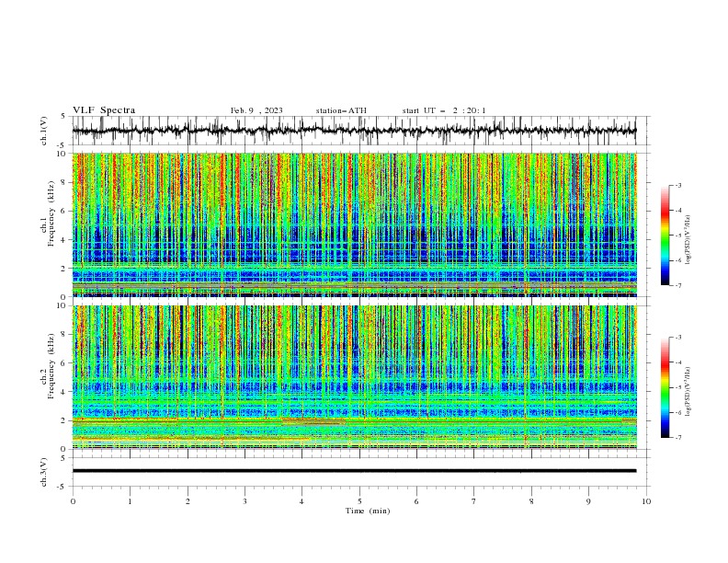Screen dimensions: 728x563
Task: Click the "VLF Spectra" title text
Action: click(x=104, y=110)
